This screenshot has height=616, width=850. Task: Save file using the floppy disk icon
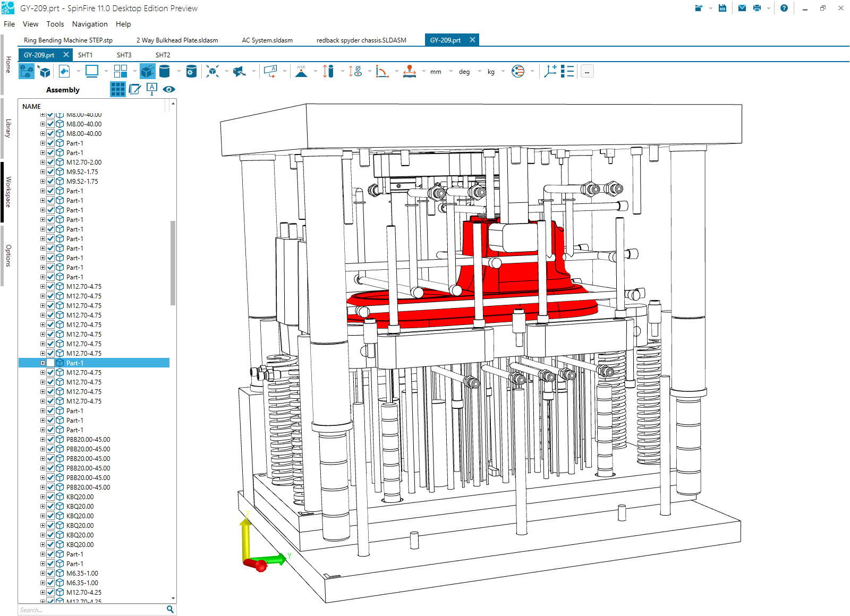[722, 8]
